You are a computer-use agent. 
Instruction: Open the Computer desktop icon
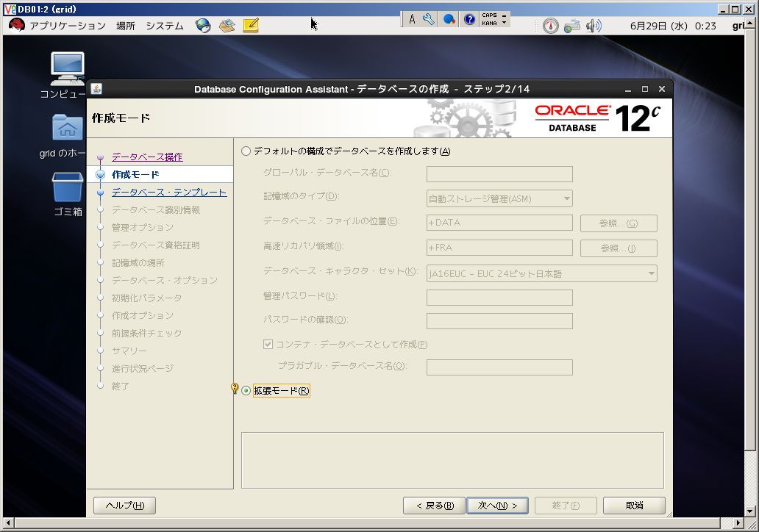(67, 68)
